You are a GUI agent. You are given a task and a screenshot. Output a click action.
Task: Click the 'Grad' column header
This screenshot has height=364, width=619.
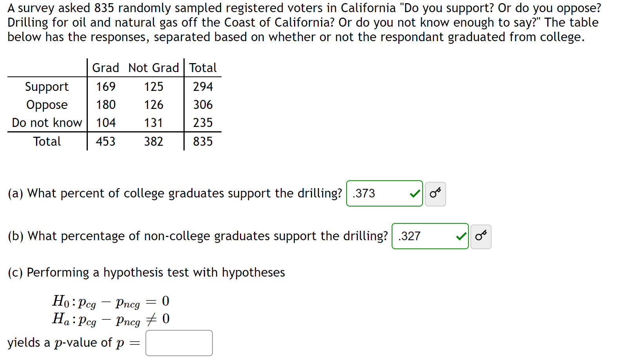click(105, 67)
